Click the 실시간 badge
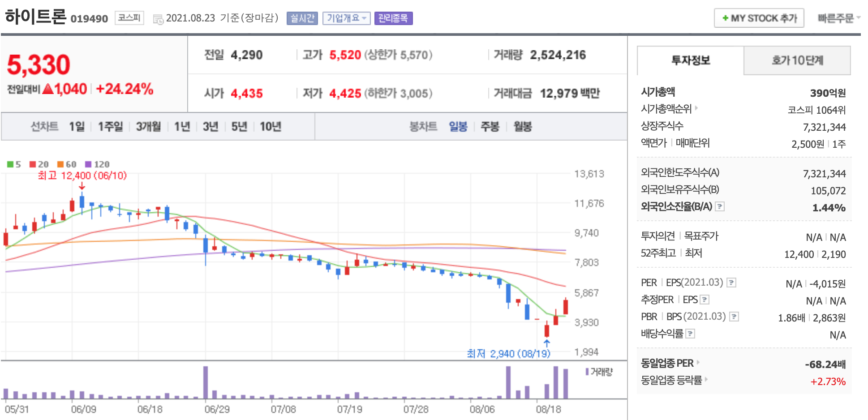 click(x=302, y=18)
